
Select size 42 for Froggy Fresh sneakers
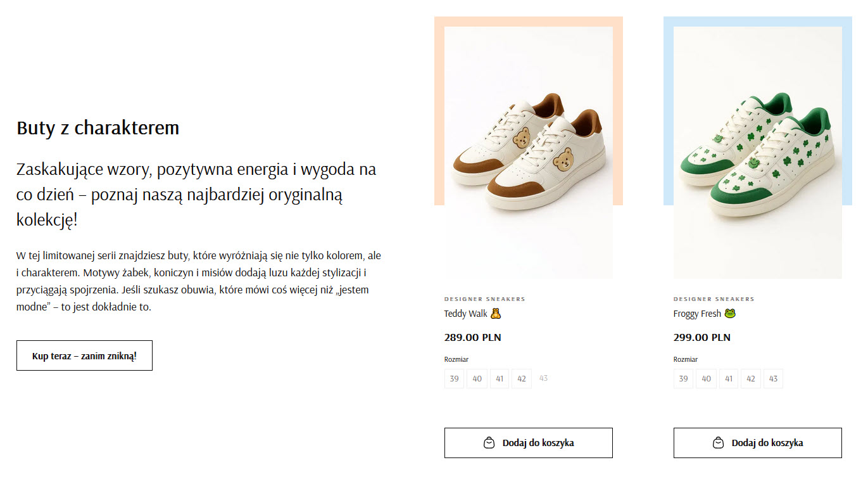pos(751,378)
